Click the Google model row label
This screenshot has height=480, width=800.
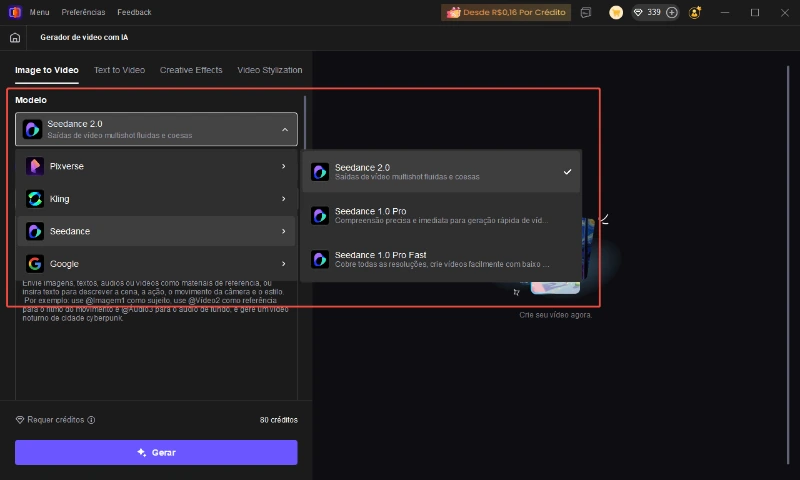[64, 264]
